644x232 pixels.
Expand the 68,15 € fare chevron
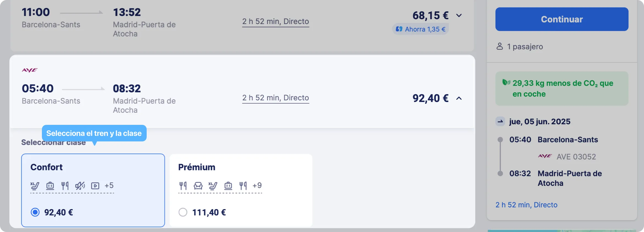pos(459,15)
